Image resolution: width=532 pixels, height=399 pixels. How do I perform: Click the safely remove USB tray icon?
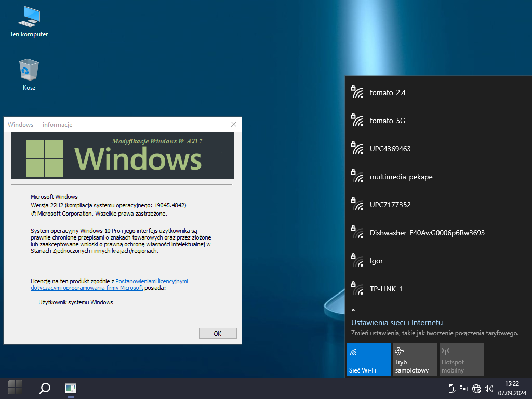pyautogui.click(x=451, y=389)
